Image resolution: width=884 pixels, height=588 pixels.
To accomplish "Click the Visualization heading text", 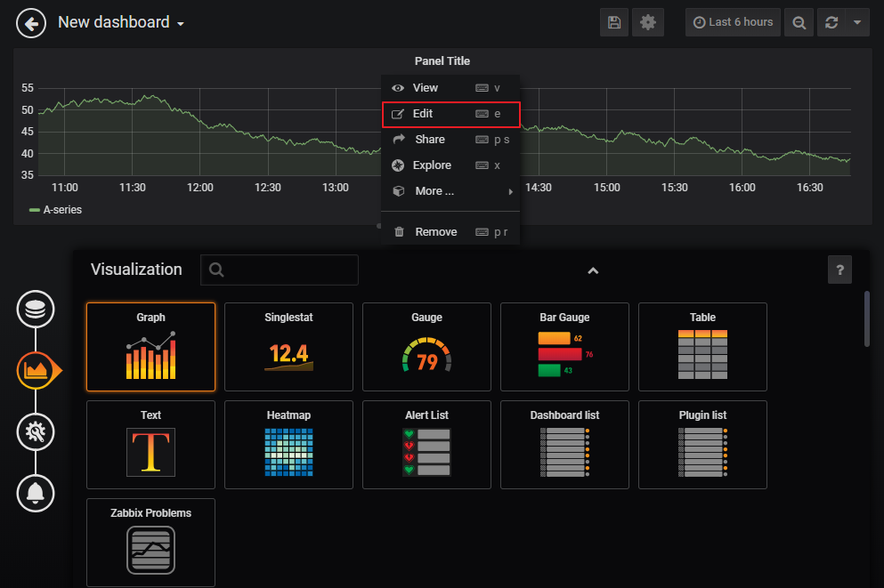I will coord(136,270).
